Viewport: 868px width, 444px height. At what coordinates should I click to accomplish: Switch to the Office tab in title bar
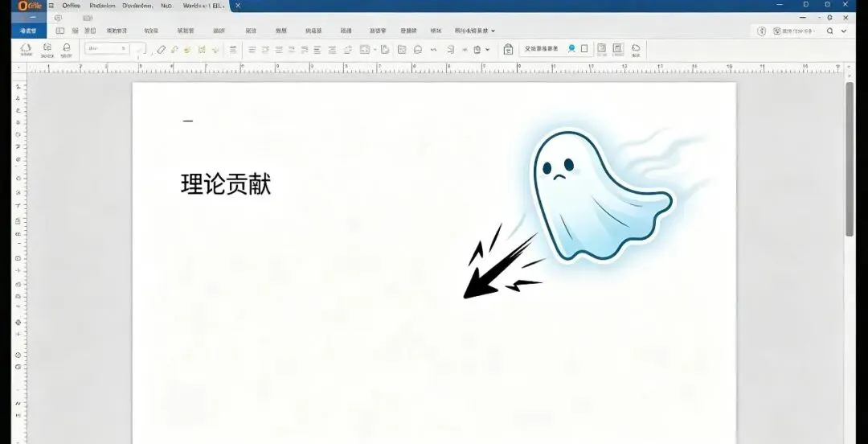71,6
